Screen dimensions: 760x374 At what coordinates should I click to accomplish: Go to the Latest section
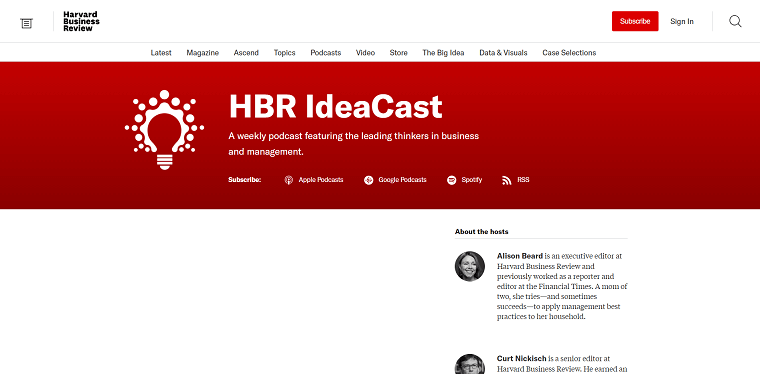click(161, 53)
